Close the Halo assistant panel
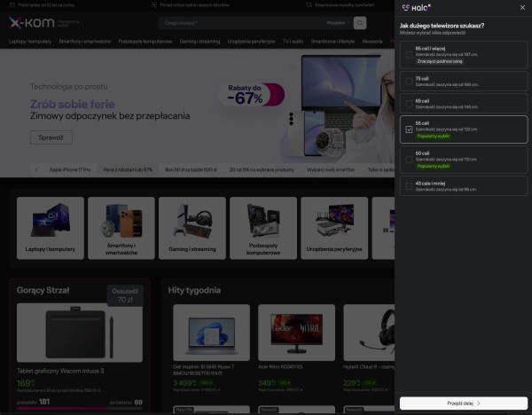The height and width of the screenshot is (415, 532). (522, 7)
